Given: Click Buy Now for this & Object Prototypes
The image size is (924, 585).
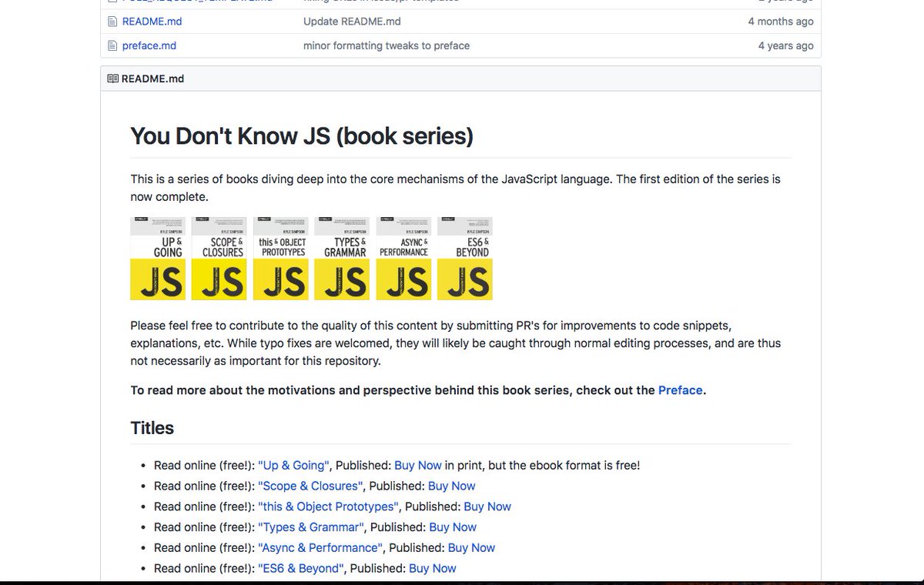Looking at the screenshot, I should pyautogui.click(x=487, y=506).
